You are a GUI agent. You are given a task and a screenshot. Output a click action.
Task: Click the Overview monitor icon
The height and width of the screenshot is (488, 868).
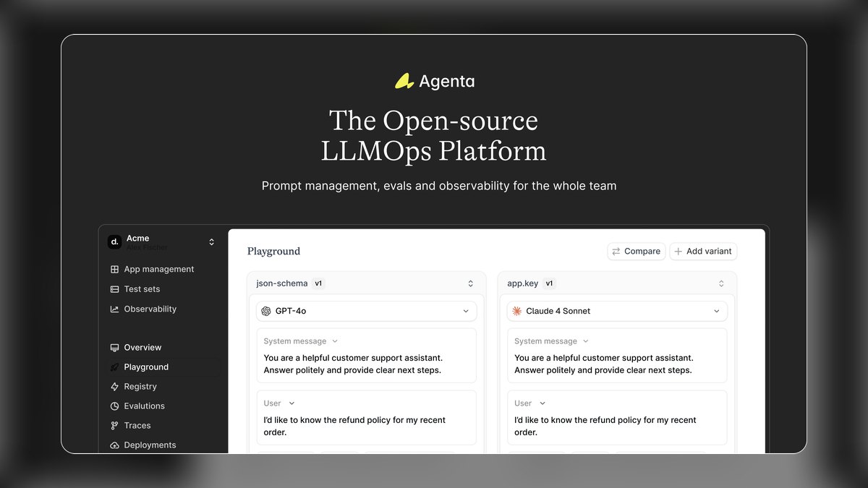pyautogui.click(x=114, y=348)
